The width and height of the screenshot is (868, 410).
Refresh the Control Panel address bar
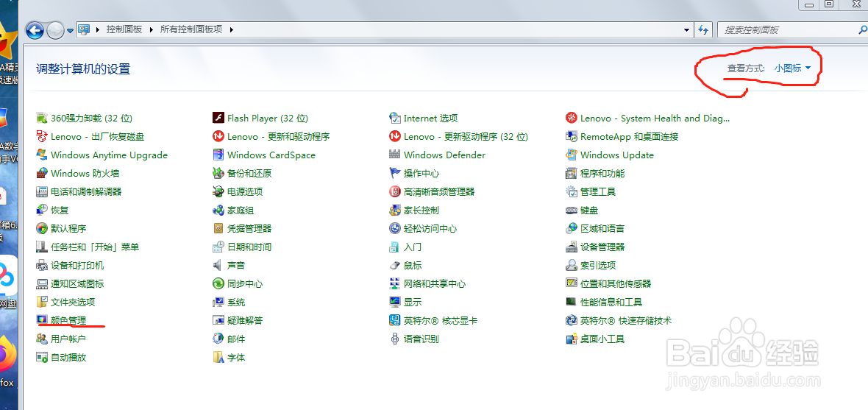[x=704, y=30]
